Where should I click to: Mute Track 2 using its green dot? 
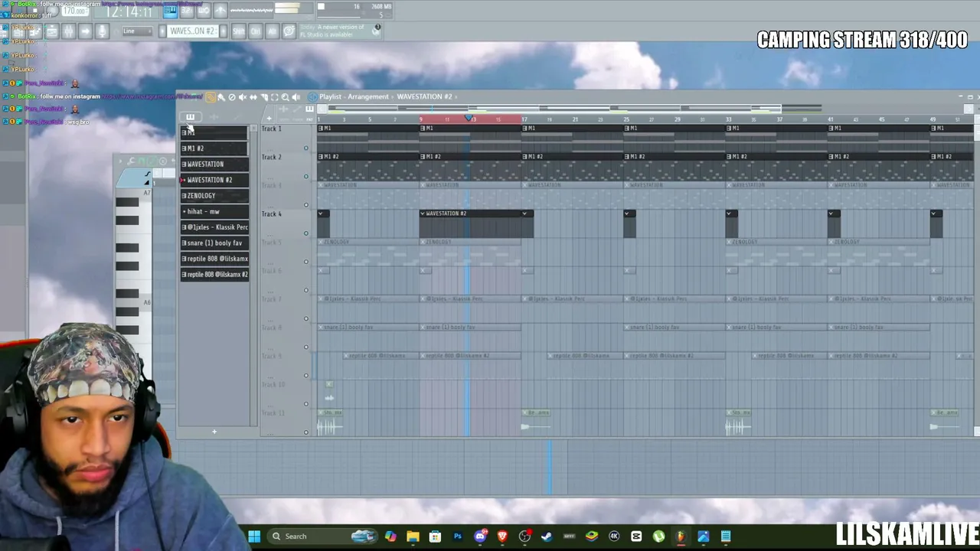[x=306, y=177]
